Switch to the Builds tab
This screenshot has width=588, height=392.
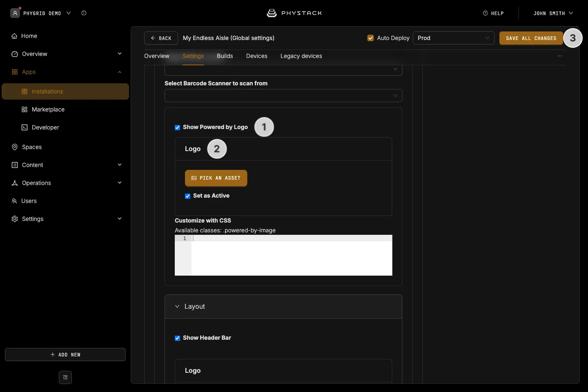pos(225,56)
